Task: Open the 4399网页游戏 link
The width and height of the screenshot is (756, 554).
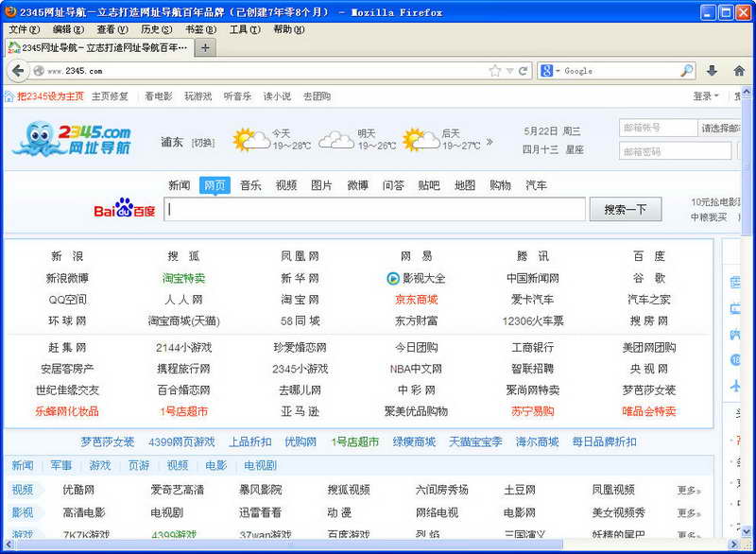Action: (x=181, y=441)
